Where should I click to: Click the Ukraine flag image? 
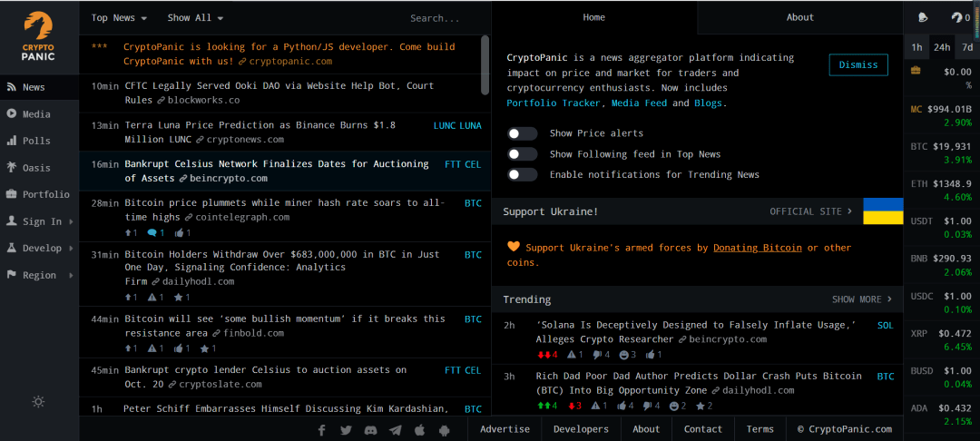click(883, 211)
